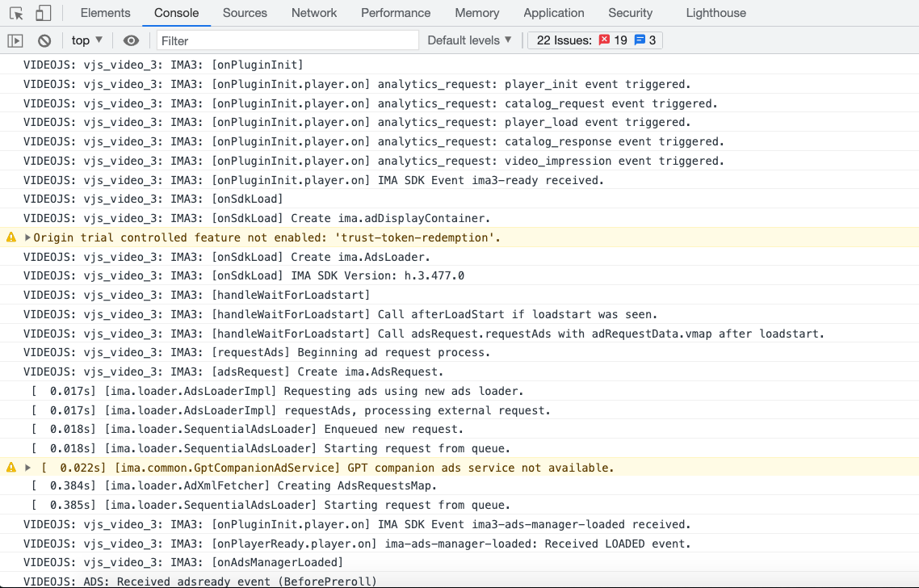Click warning icon beside GPT companion ads message
The width and height of the screenshot is (919, 588).
[x=11, y=468]
